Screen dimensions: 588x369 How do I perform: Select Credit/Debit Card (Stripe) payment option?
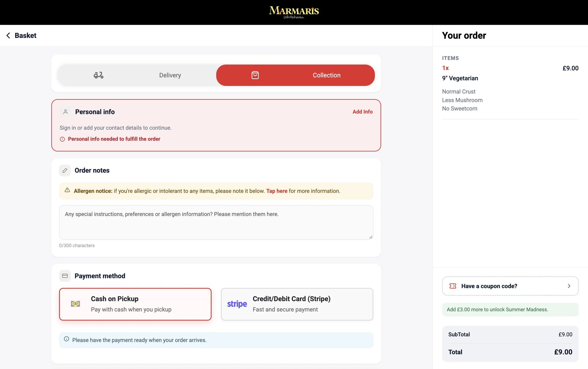click(297, 304)
